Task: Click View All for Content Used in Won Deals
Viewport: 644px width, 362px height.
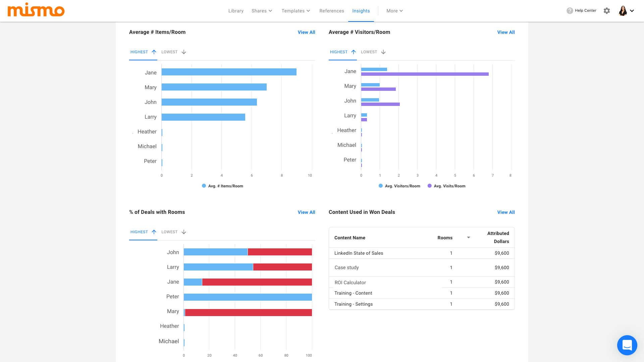Action: tap(506, 212)
